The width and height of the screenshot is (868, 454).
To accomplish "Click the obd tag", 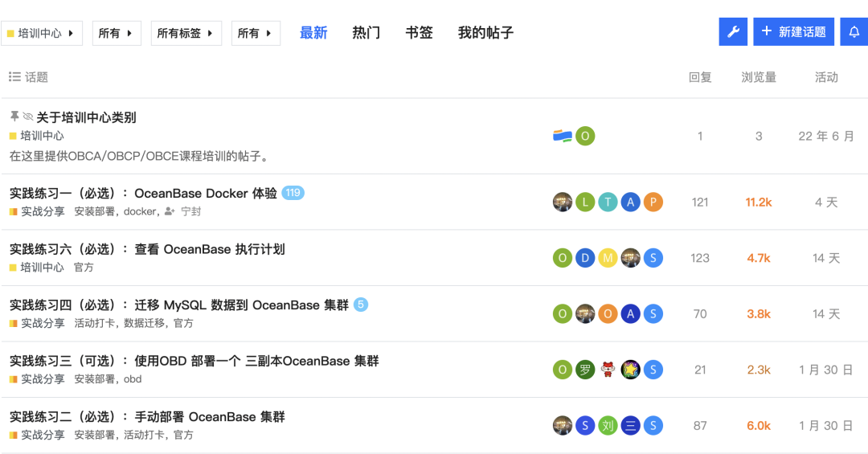I will click(x=133, y=379).
